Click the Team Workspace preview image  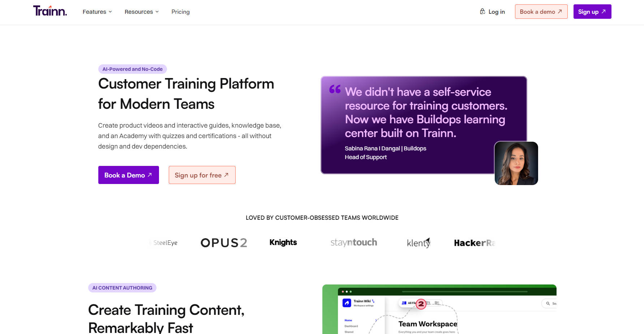click(x=439, y=311)
